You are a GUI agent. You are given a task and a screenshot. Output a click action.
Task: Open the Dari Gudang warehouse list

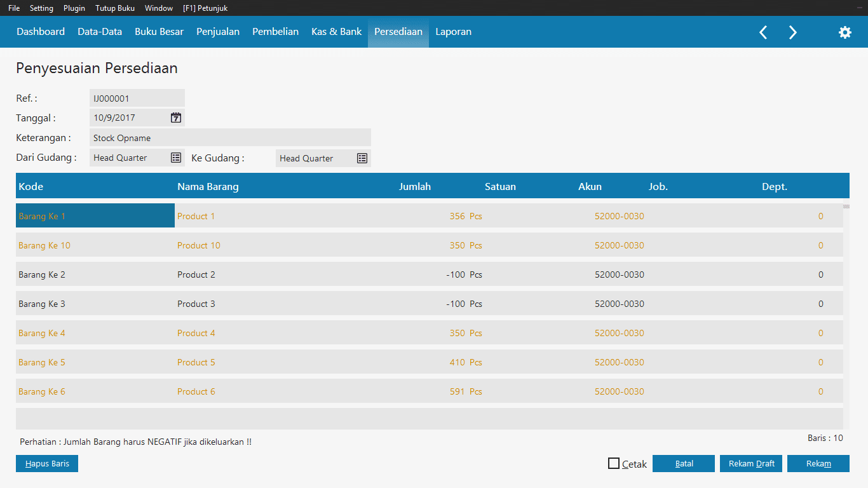point(176,158)
